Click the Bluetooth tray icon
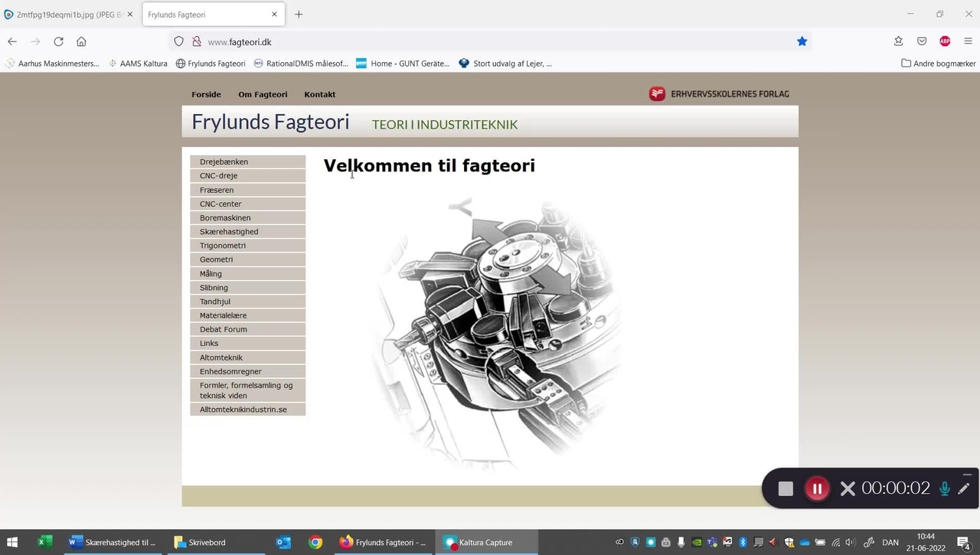The image size is (980, 555). 743,542
